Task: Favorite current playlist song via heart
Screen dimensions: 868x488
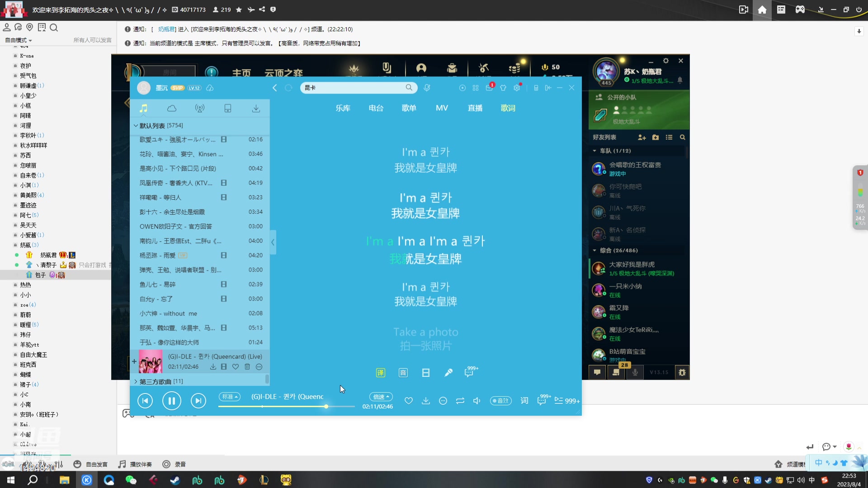Action: pos(236,367)
